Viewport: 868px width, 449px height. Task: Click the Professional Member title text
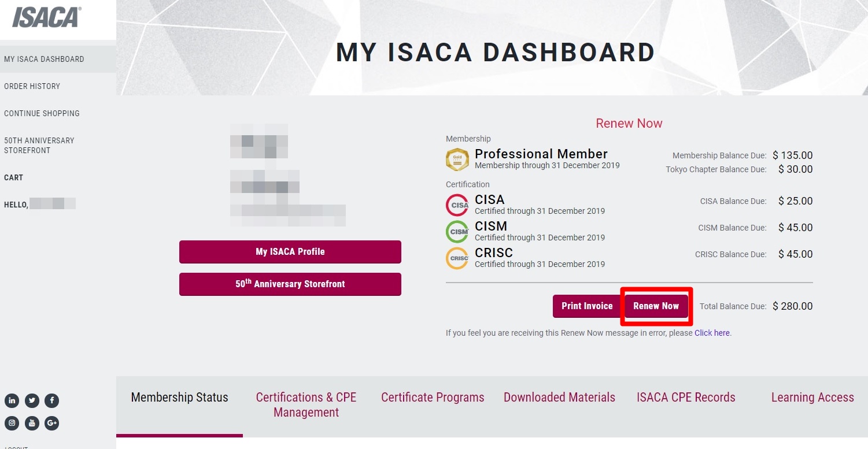pos(541,154)
